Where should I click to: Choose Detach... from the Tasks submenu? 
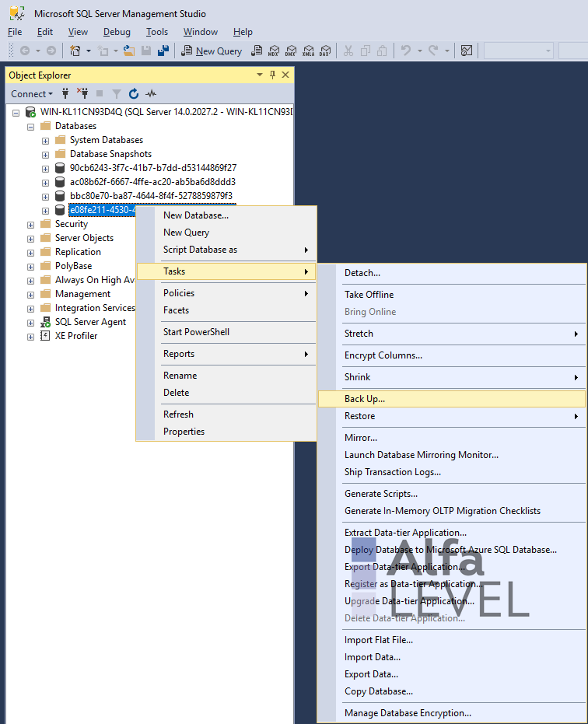pos(452,273)
